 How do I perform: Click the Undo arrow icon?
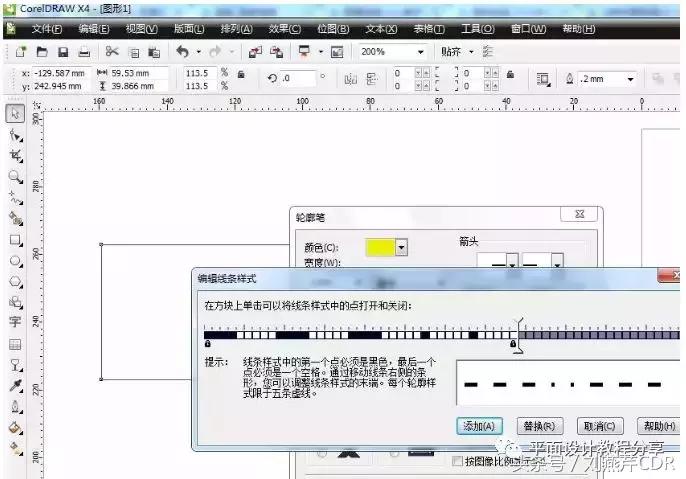[x=182, y=52]
